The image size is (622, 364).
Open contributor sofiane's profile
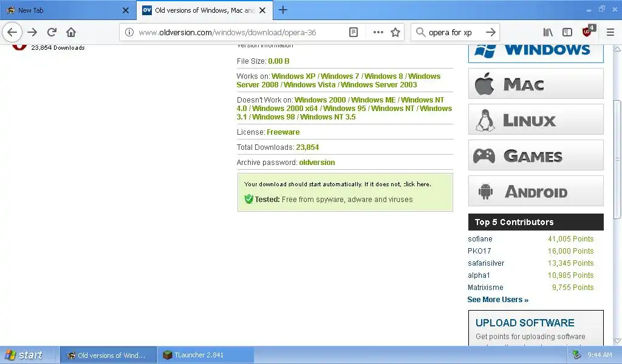pyautogui.click(x=480, y=239)
